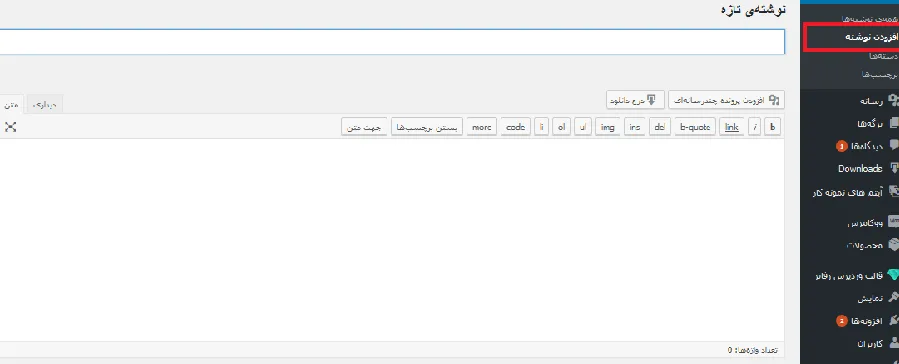Click the WooCommerce sidebar icon
The width and height of the screenshot is (899, 364).
[893, 222]
